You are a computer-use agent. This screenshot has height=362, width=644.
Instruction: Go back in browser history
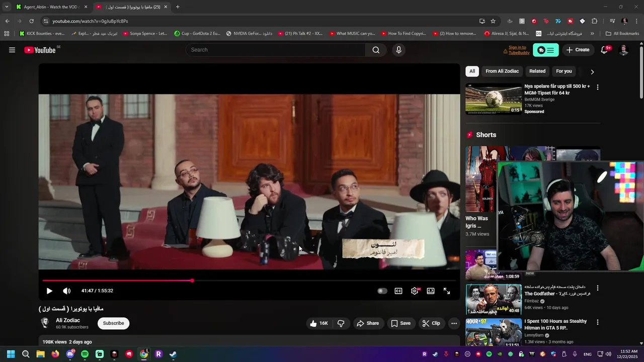coord(7,21)
